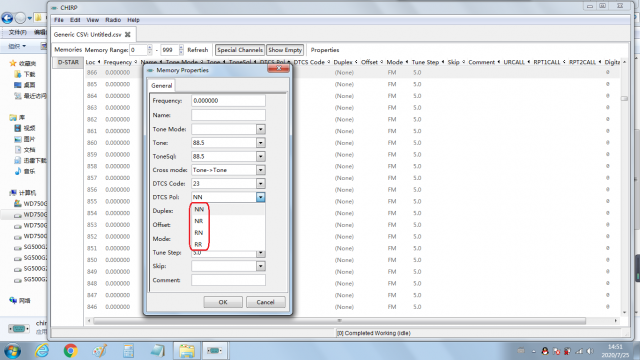This screenshot has height=360, width=640.
Task: Sort by the Duplex column header
Action: (x=345, y=62)
